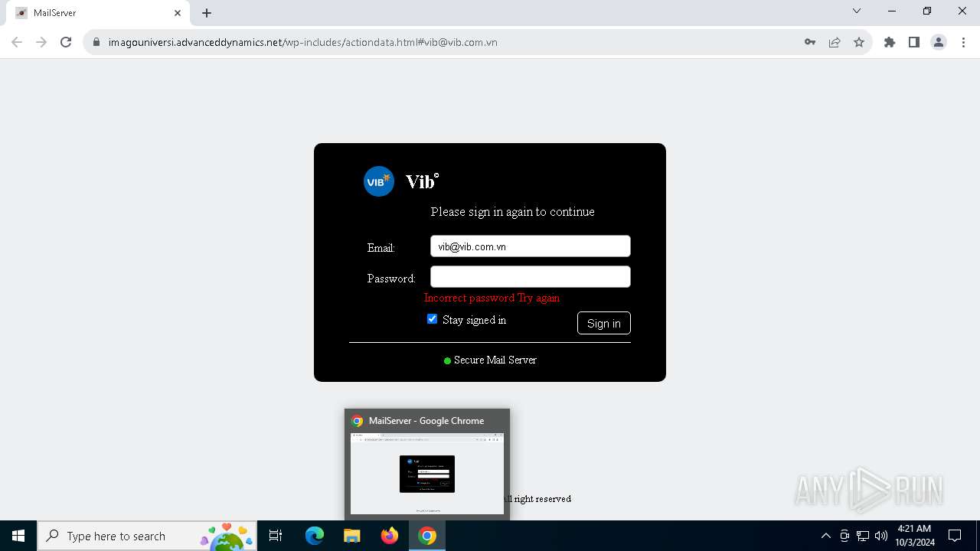Screen dimensions: 980x551
Task: Click the share page icon
Action: tap(835, 42)
